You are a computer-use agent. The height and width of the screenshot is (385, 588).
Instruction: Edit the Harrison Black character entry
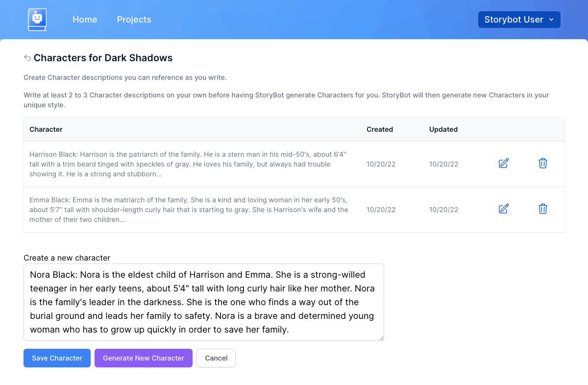coord(504,164)
